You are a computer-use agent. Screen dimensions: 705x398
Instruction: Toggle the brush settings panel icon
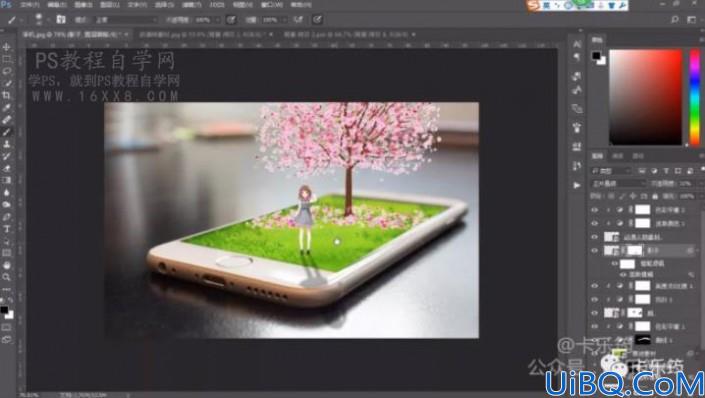point(61,19)
